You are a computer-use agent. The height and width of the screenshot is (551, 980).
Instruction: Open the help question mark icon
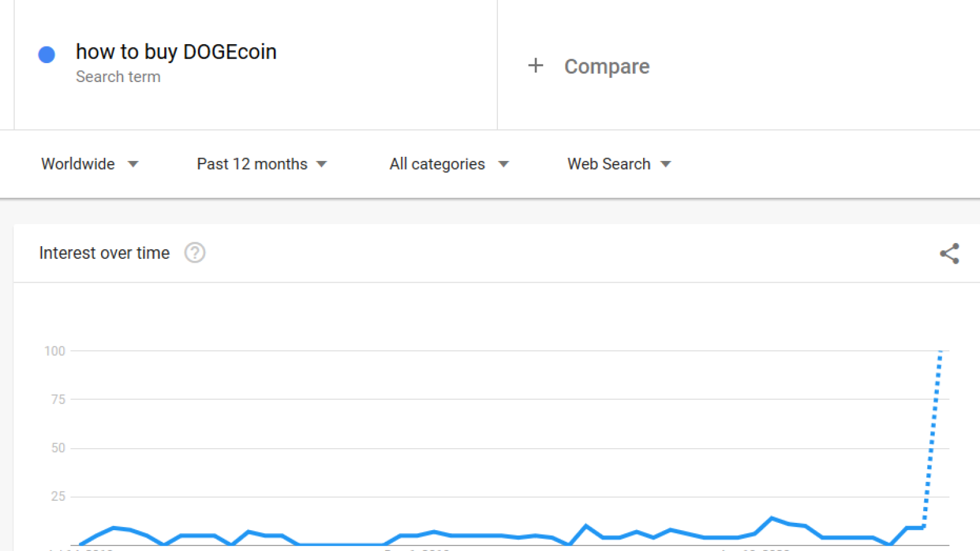(195, 253)
